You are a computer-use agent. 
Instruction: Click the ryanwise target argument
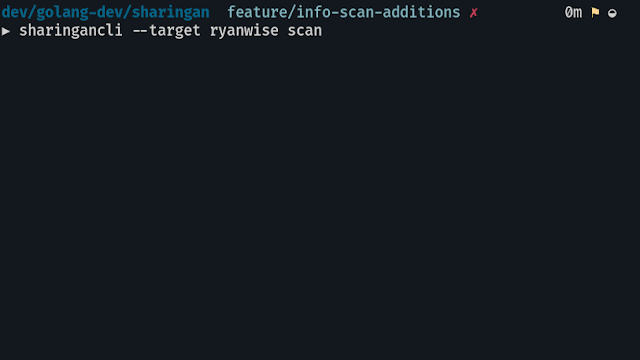(244, 31)
